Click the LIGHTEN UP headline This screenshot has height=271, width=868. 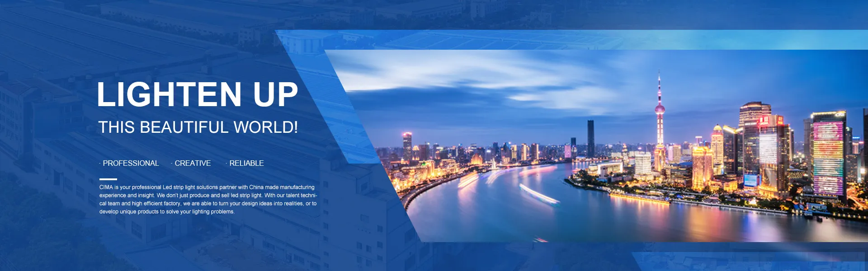coord(198,94)
